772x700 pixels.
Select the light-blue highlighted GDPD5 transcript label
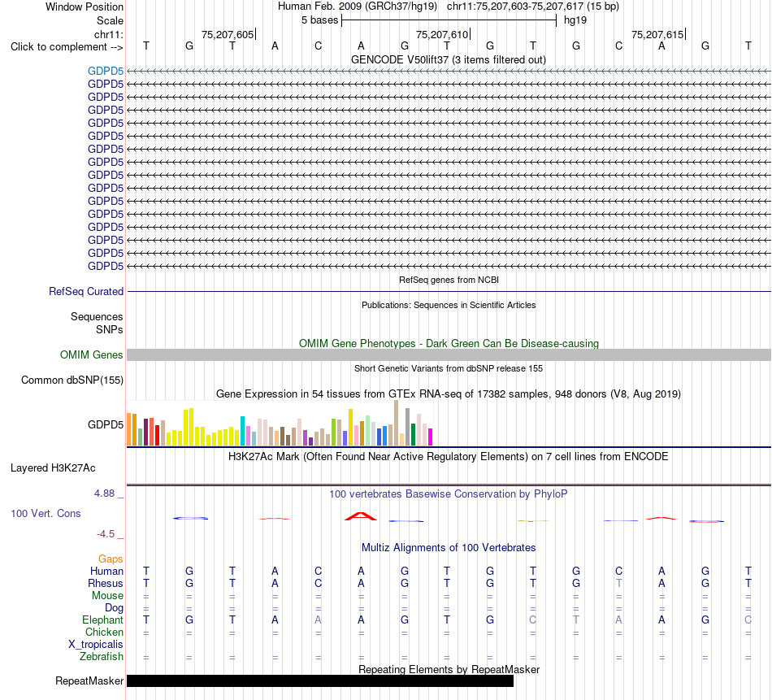tap(106, 72)
